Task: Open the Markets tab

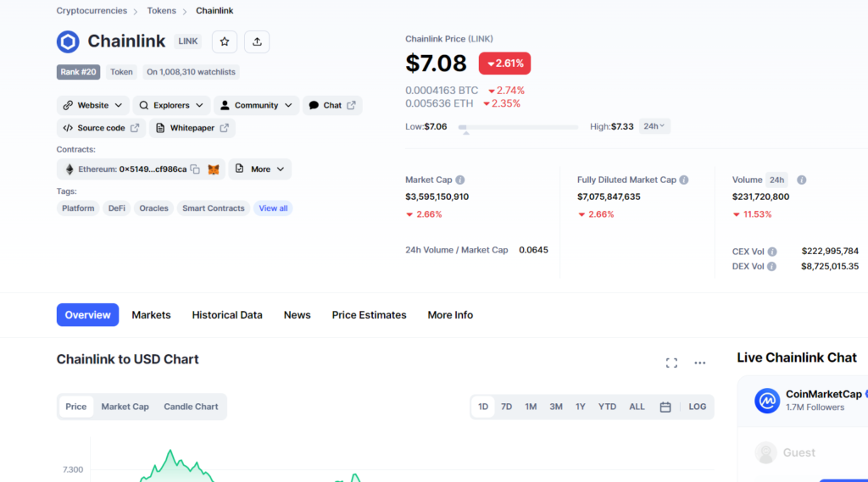Action: [151, 315]
